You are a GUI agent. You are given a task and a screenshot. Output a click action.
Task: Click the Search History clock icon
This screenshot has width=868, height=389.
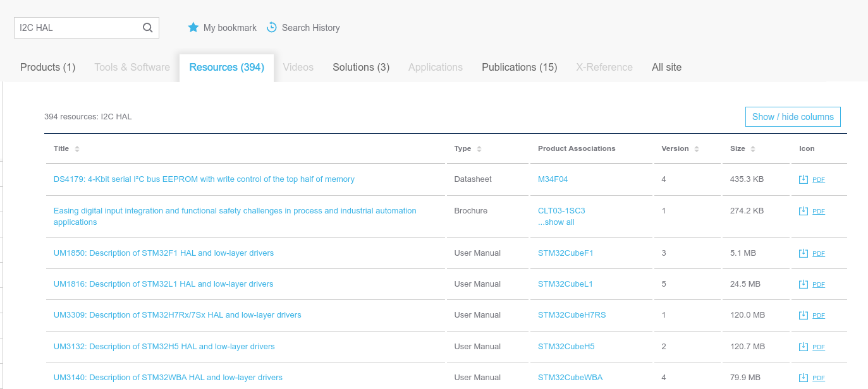[272, 27]
